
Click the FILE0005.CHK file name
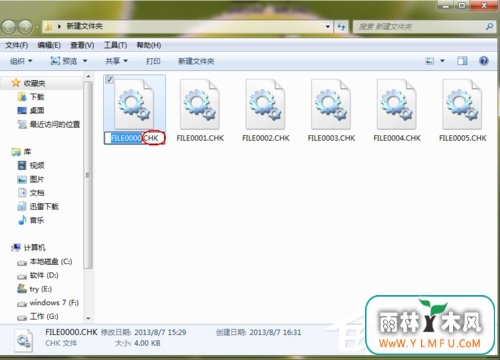pos(463,138)
